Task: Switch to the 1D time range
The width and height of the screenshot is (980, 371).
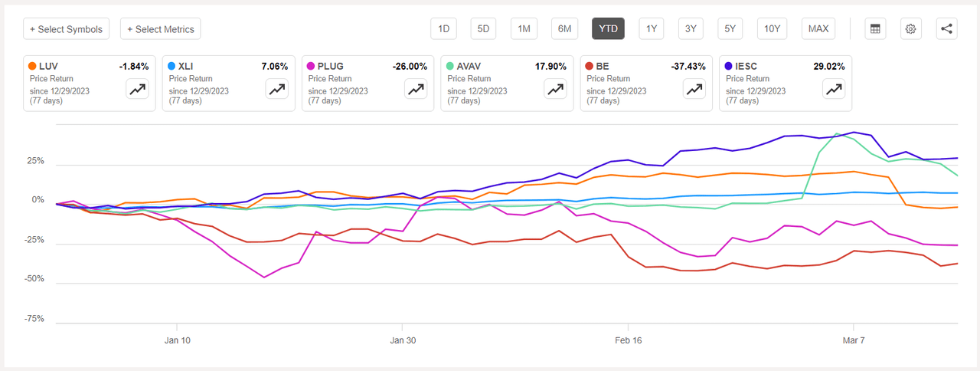Action: pyautogui.click(x=443, y=29)
